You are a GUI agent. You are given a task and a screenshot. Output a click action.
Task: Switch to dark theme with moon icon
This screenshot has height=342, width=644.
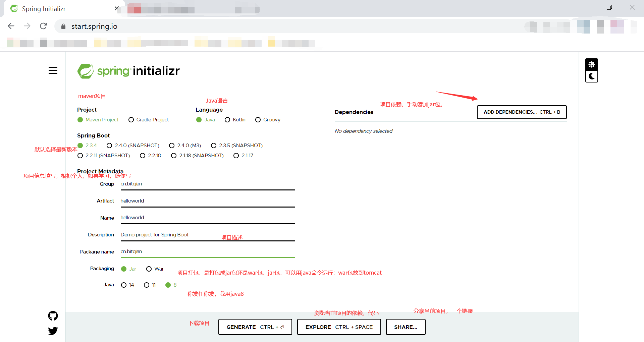(592, 76)
